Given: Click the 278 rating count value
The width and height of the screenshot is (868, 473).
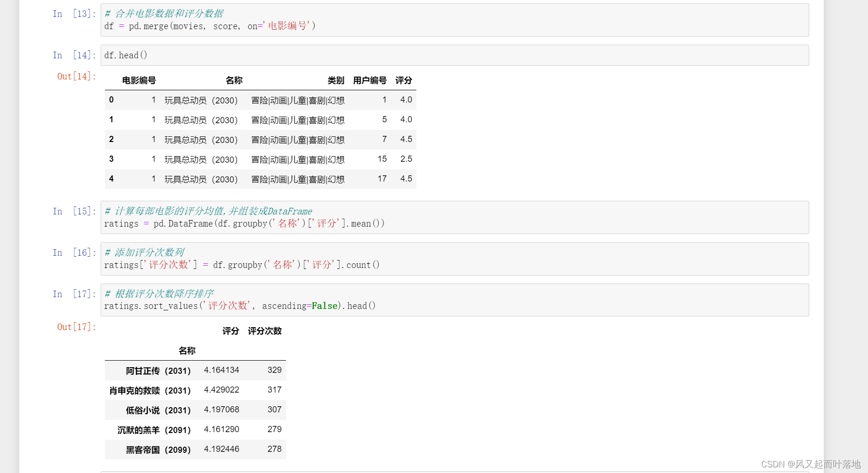Looking at the screenshot, I should (x=274, y=449).
